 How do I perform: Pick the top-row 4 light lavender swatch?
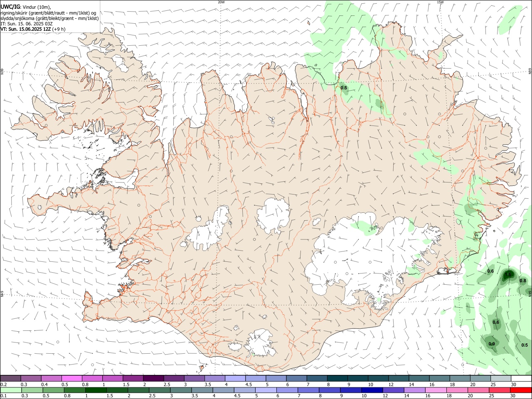(x=235, y=378)
